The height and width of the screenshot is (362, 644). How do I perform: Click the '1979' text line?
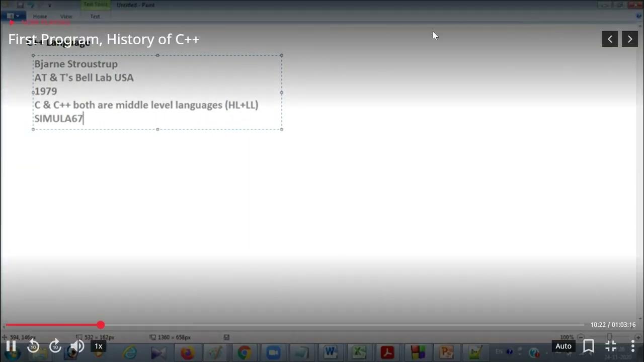pos(45,91)
